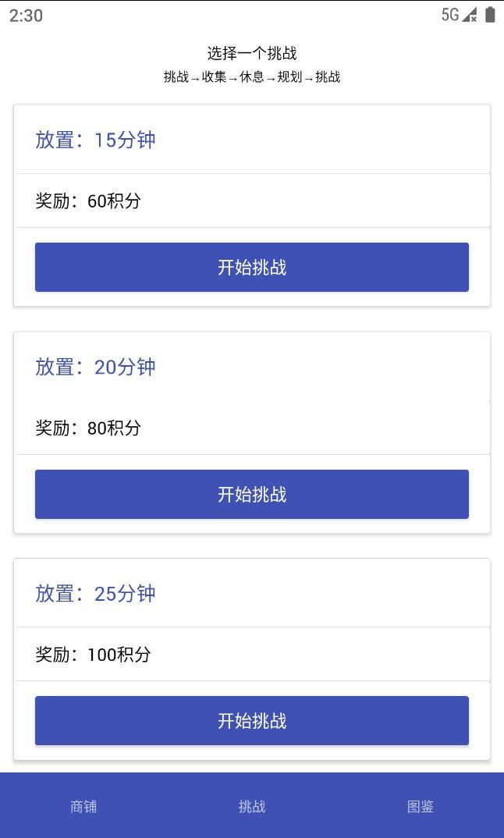Tap the 奖励：100积分 reward row

[93, 654]
